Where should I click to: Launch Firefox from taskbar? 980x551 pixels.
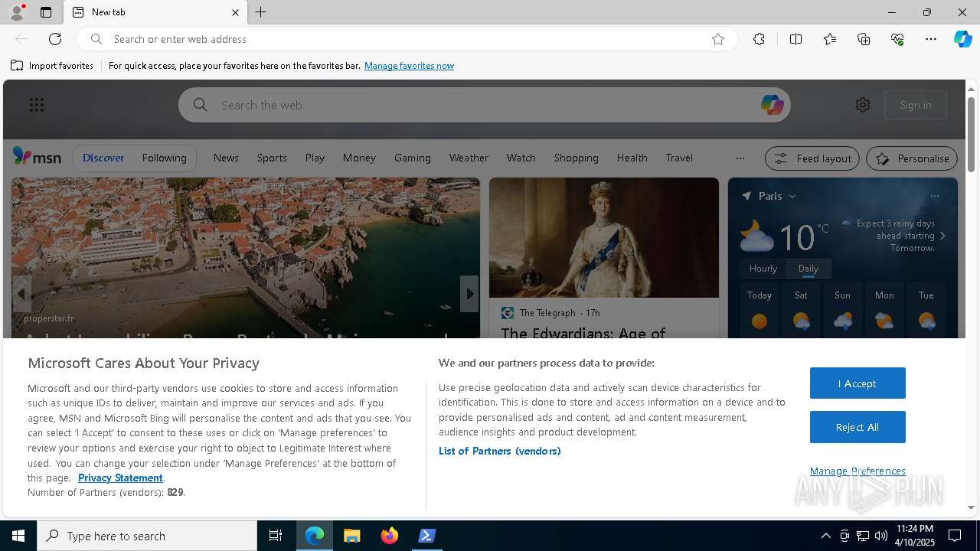390,536
